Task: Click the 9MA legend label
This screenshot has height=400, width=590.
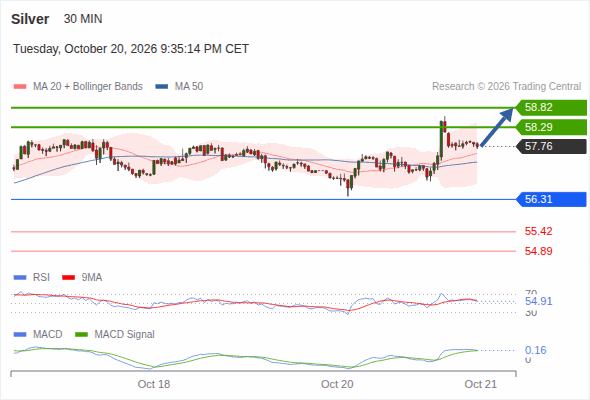Action: [92, 278]
